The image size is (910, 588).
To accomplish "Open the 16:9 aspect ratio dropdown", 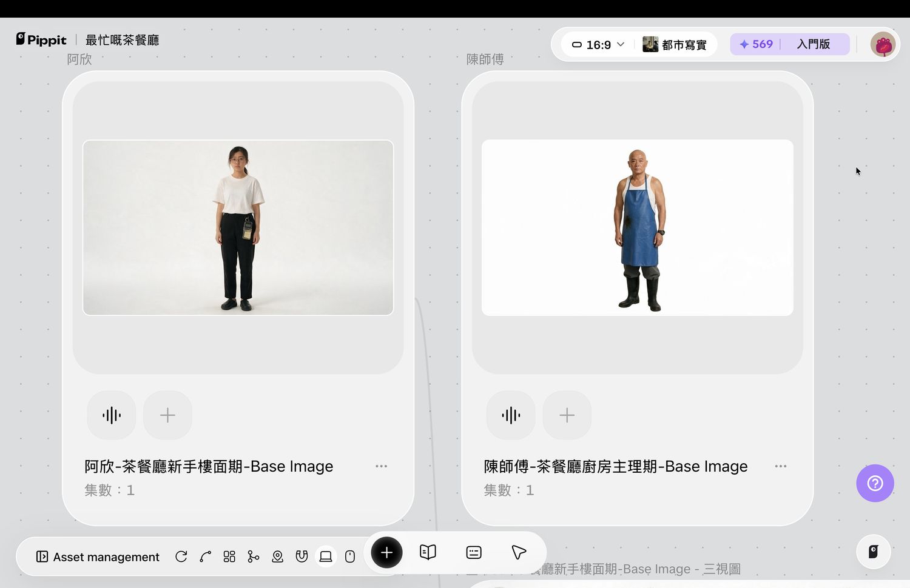I will 598,45.
